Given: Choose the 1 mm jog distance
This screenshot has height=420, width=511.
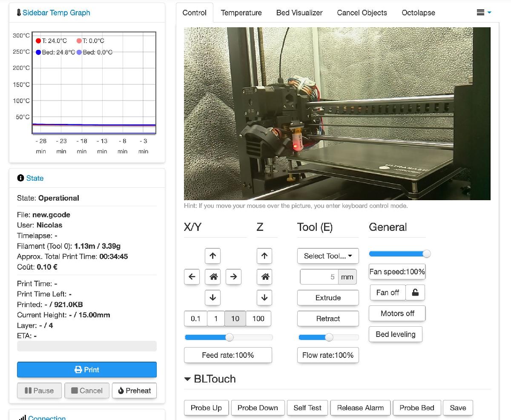Looking at the screenshot, I should [216, 319].
